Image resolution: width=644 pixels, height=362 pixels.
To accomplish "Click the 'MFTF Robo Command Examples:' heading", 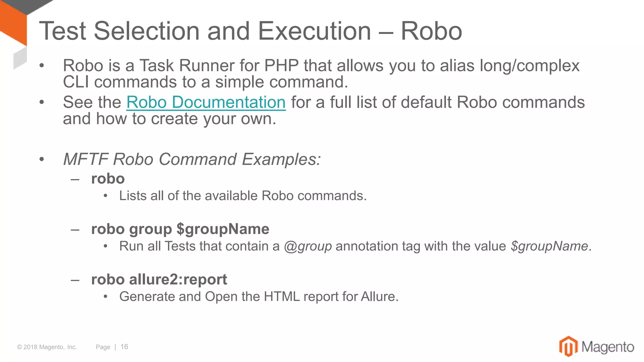I will tap(192, 159).
